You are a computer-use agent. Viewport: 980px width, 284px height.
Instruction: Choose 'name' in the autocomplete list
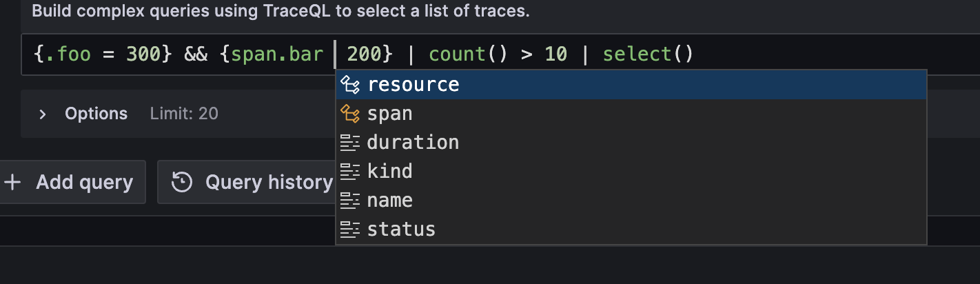(631, 201)
